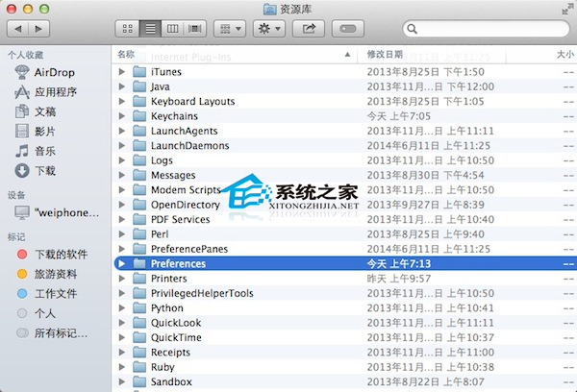Click the Keychains date 今天 上午7:05
Screen dimensions: 577x392
pos(399,116)
